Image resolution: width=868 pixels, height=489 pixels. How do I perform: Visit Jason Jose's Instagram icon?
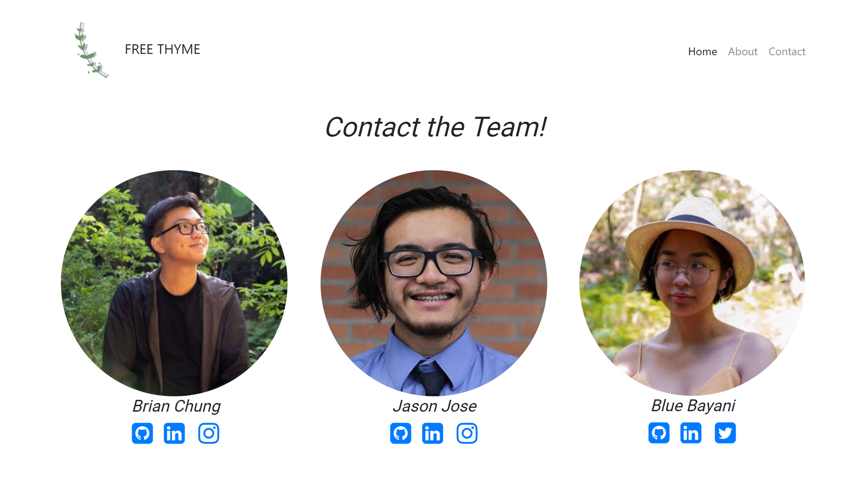467,433
